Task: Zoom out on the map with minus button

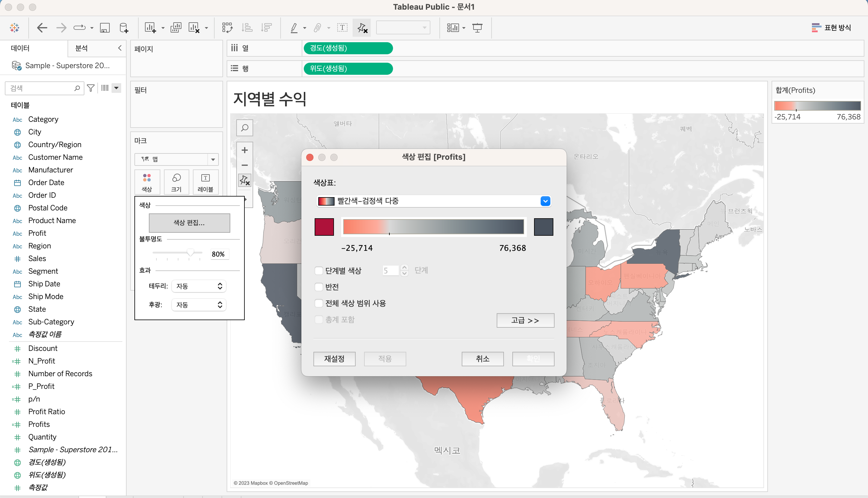Action: coord(245,165)
